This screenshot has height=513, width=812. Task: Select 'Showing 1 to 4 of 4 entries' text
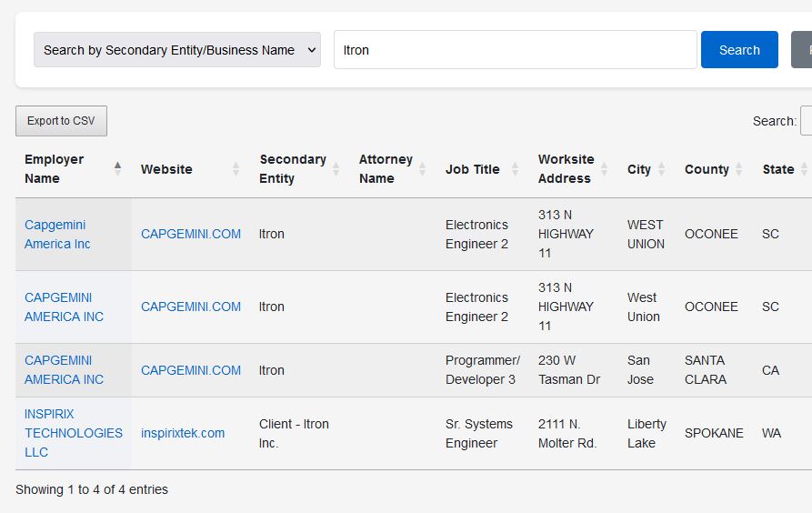coord(92,489)
